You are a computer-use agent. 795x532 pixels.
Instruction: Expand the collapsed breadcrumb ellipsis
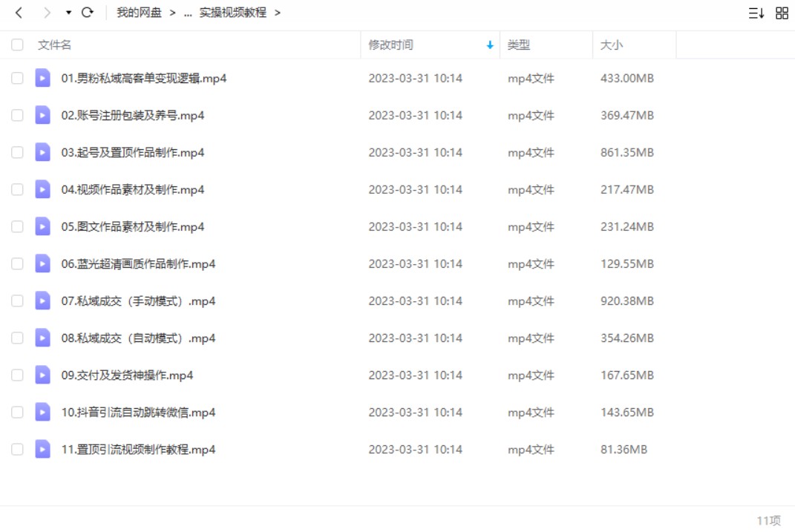pos(188,13)
